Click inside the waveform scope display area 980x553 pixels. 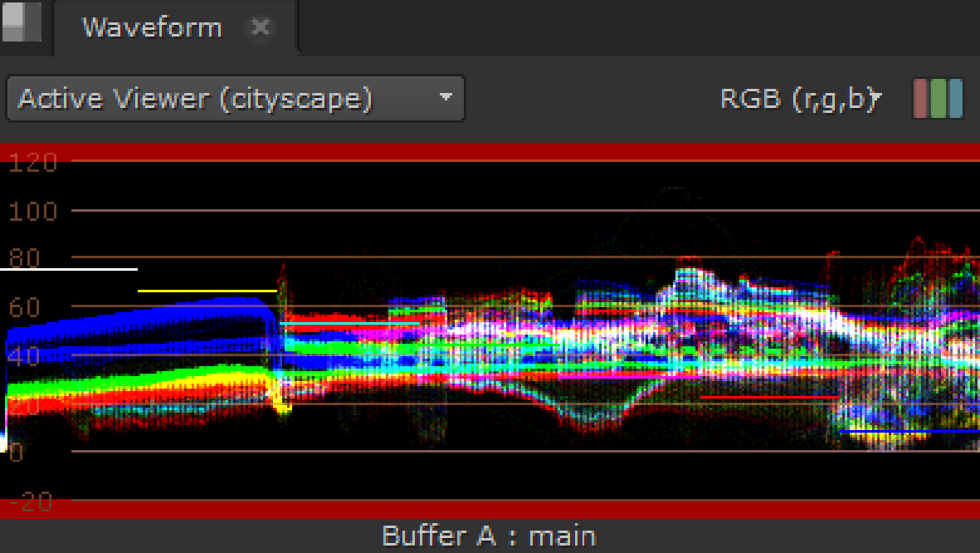pyautogui.click(x=490, y=332)
